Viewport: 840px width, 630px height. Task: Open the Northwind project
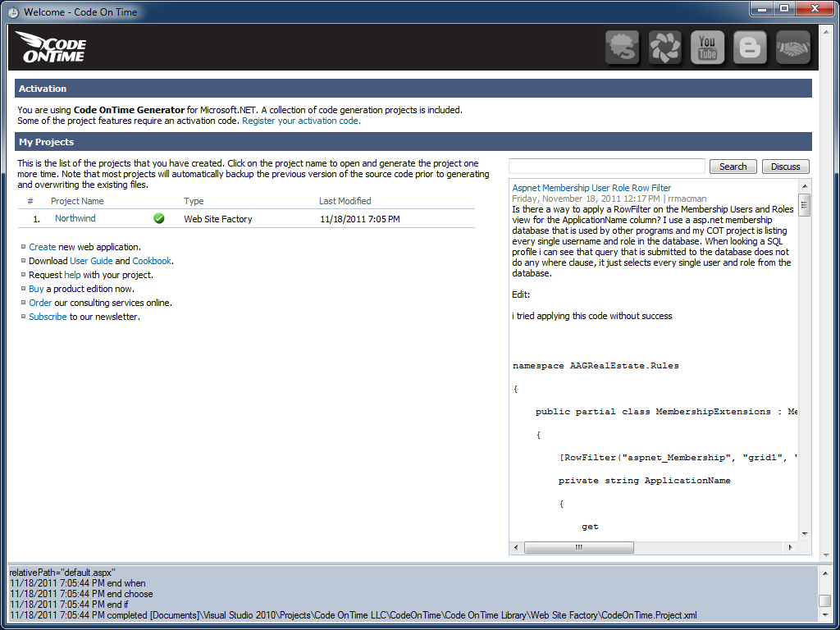[x=75, y=218]
